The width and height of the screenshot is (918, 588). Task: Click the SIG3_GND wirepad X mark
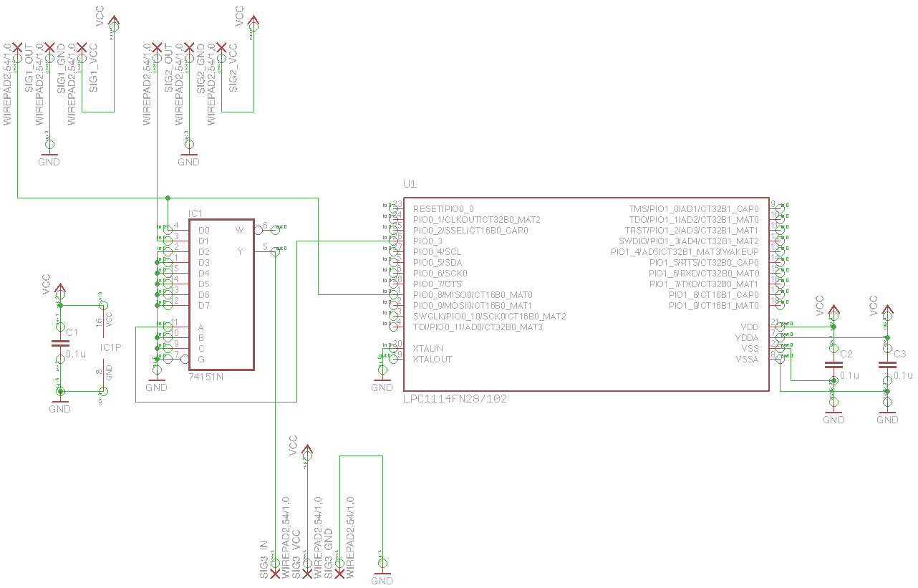tap(339, 574)
